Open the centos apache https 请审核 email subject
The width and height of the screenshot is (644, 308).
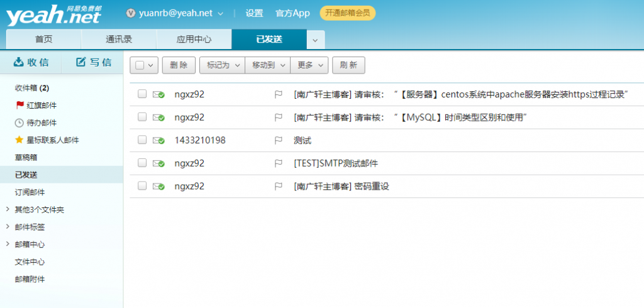(462, 94)
